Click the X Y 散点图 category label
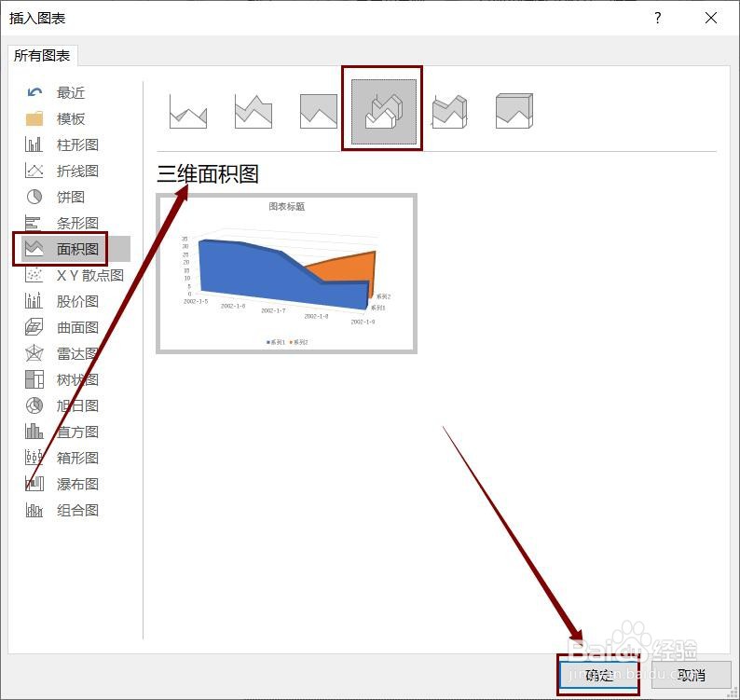 pos(90,275)
